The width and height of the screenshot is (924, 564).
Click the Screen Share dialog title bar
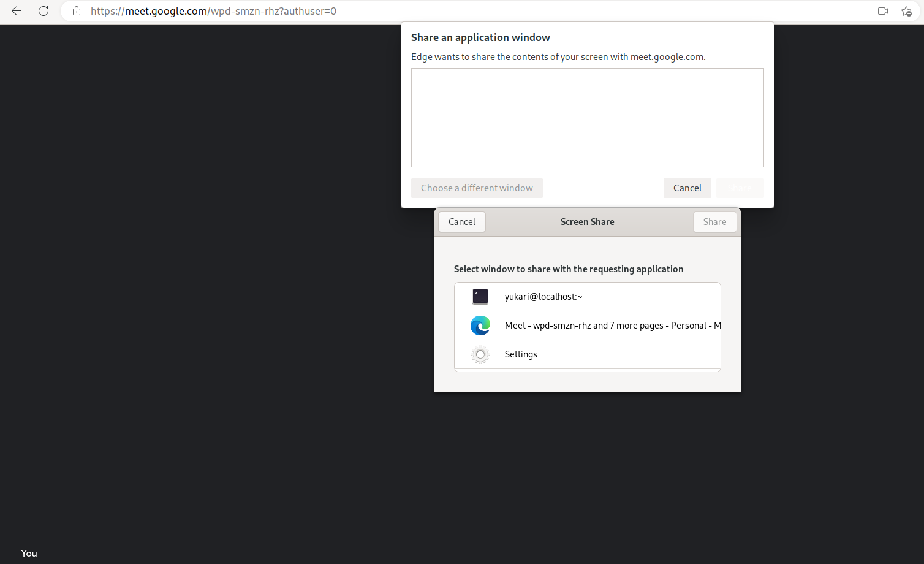point(587,221)
